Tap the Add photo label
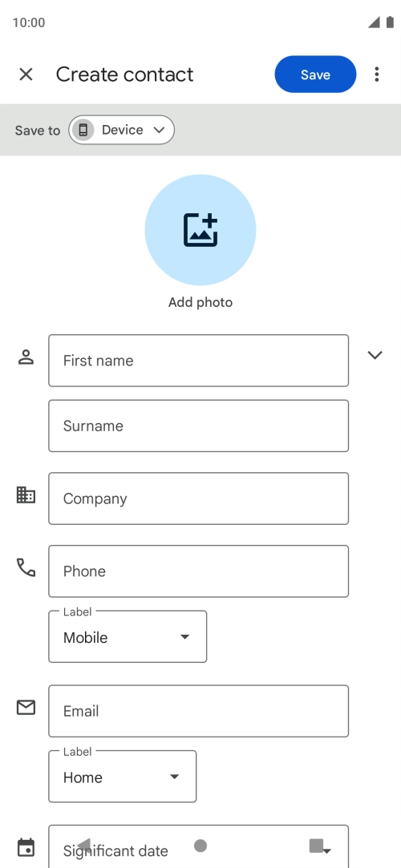 (200, 302)
